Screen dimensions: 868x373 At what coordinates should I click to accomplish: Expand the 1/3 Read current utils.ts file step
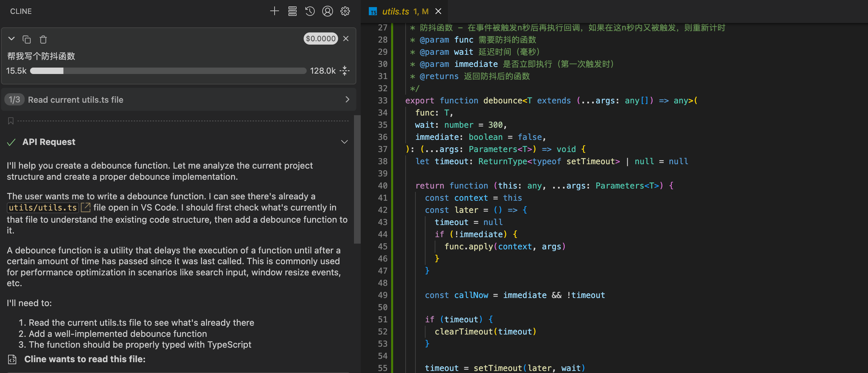(x=347, y=99)
